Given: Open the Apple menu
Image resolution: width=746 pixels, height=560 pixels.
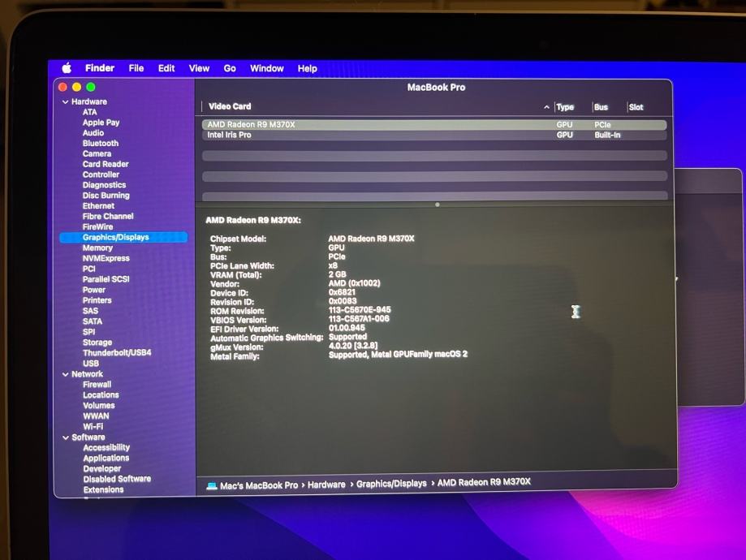Looking at the screenshot, I should [67, 67].
